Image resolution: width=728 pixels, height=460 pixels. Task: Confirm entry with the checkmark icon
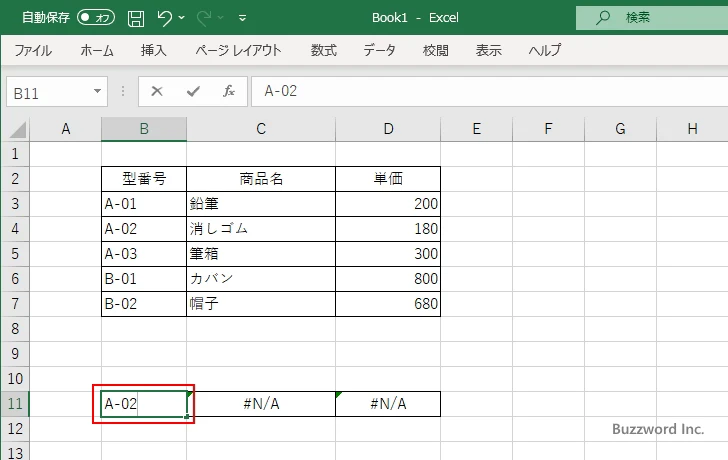pos(193,91)
